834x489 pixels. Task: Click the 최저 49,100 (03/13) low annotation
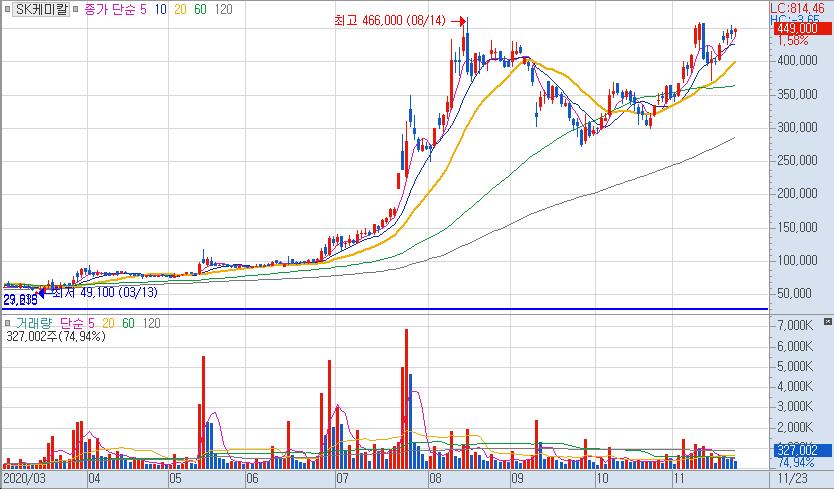pos(105,292)
